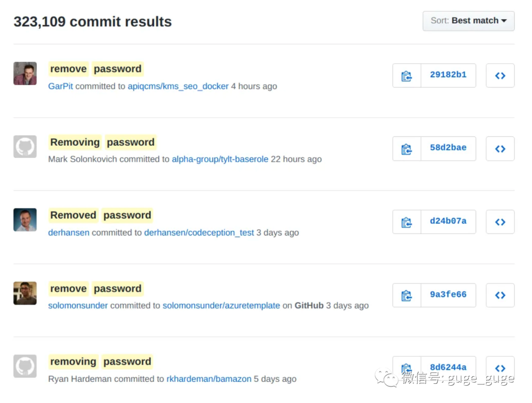Open the 'Removing password' commit title
Screen dimensions: 532x403
coord(102,142)
